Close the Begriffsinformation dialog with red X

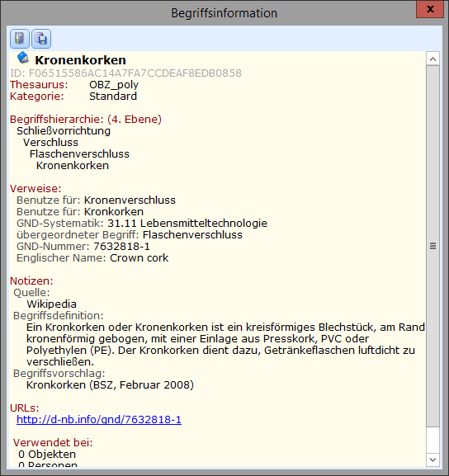pyautogui.click(x=429, y=9)
